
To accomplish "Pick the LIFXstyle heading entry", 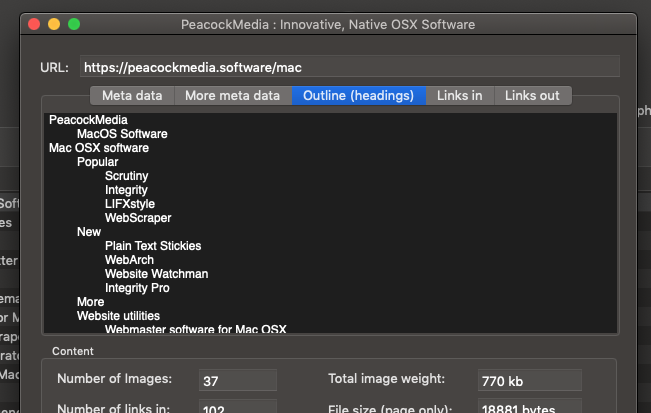I will pos(129,204).
